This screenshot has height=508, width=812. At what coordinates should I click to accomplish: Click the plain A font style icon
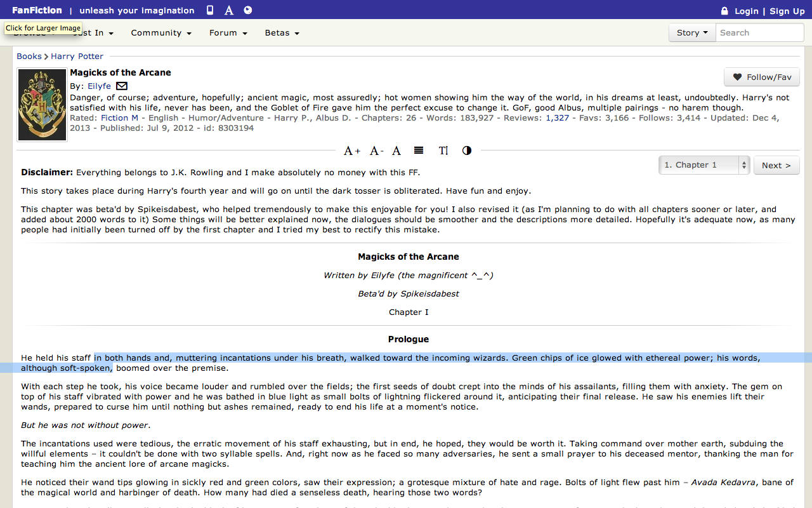coord(396,150)
